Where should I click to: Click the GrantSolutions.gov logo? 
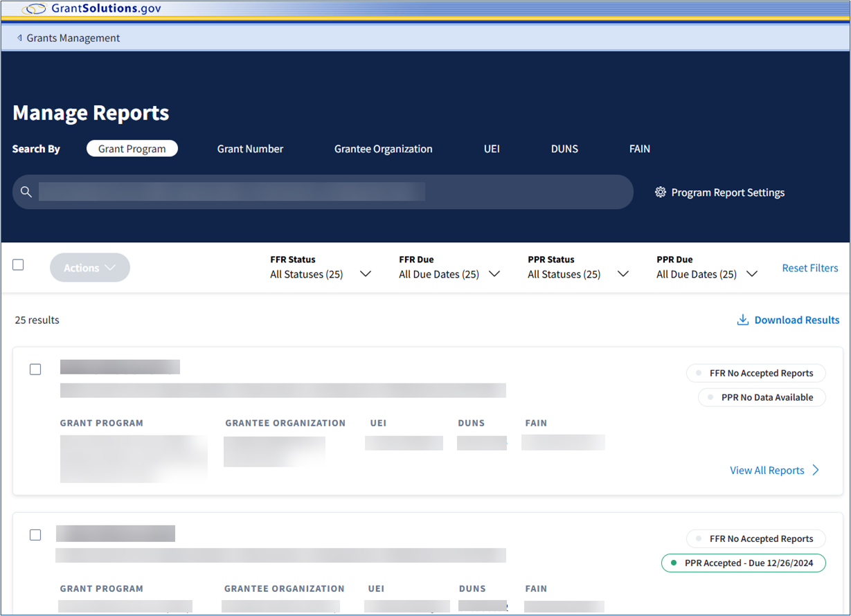[x=91, y=9]
